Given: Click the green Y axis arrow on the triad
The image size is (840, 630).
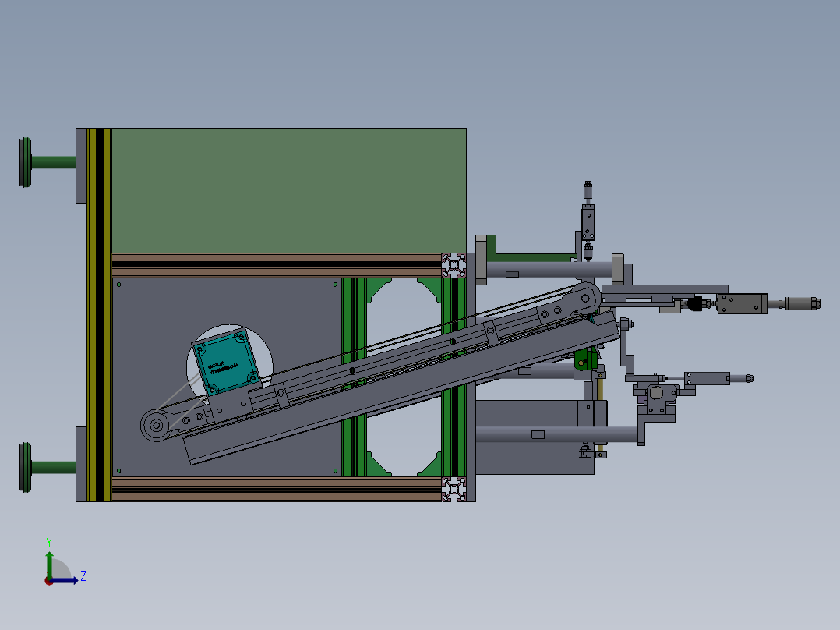Looking at the screenshot, I should [49, 564].
